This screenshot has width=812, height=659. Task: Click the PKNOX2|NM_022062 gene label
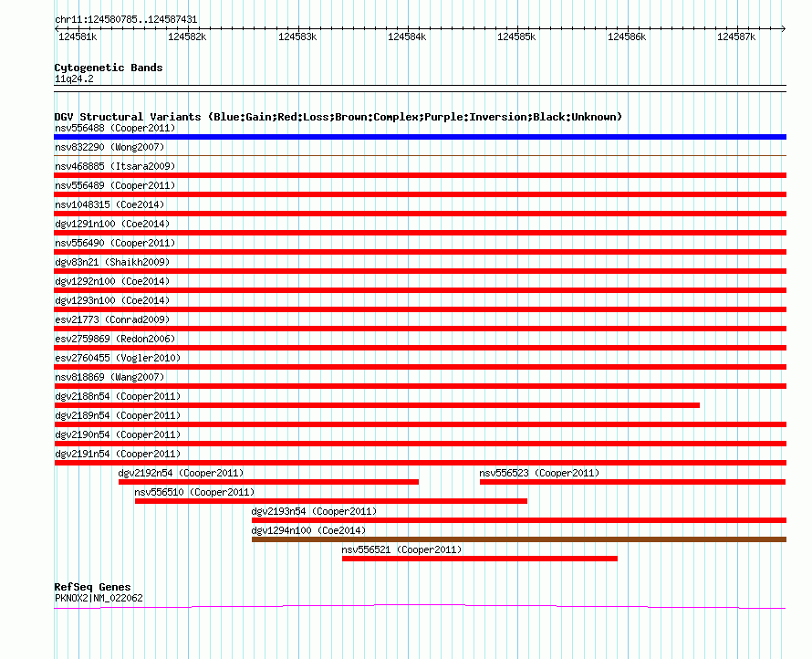click(99, 598)
